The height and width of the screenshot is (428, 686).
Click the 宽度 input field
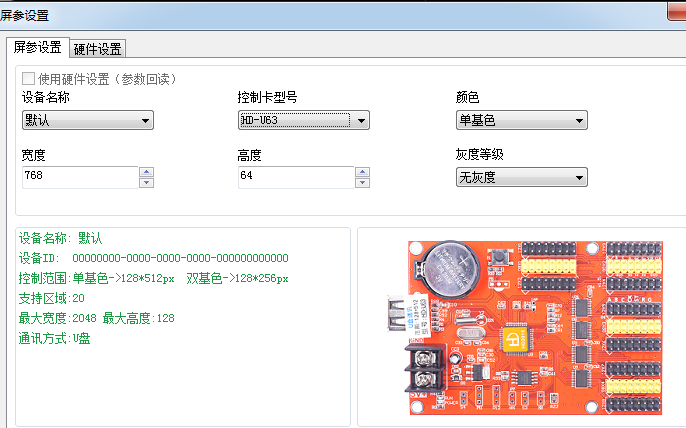coord(78,177)
